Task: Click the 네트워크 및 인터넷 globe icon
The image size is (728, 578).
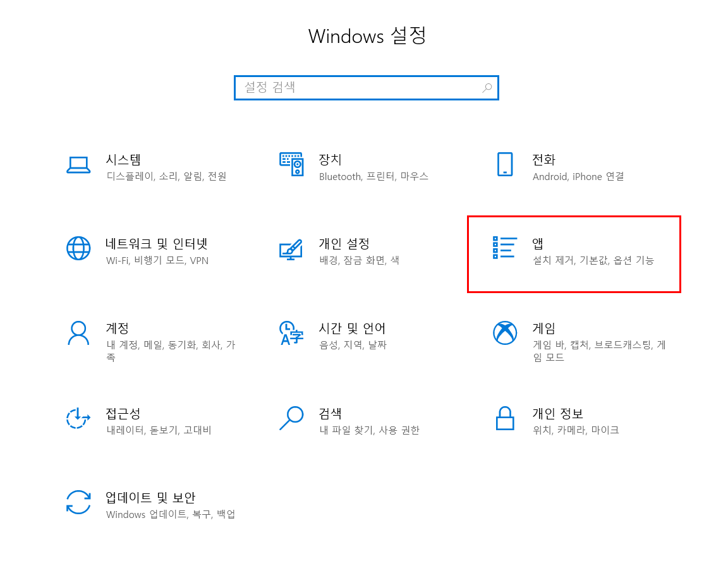Action: tap(78, 248)
